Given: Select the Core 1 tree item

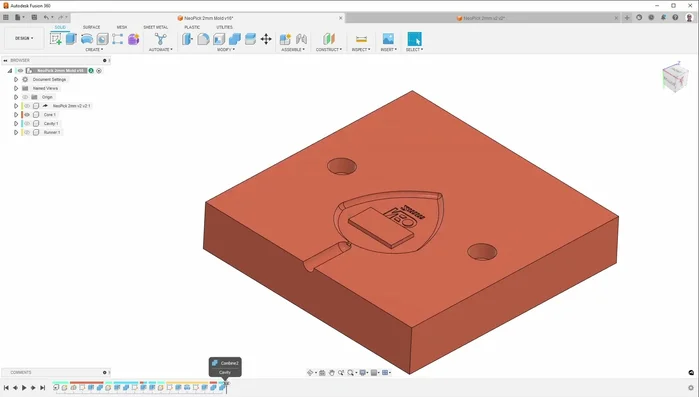Looking at the screenshot, I should pyautogui.click(x=49, y=115).
